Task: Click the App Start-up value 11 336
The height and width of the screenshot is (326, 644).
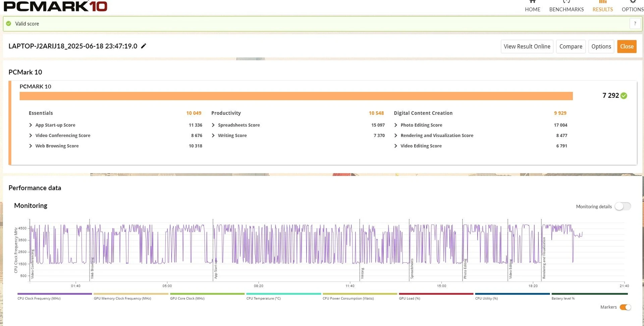Action: coord(195,125)
